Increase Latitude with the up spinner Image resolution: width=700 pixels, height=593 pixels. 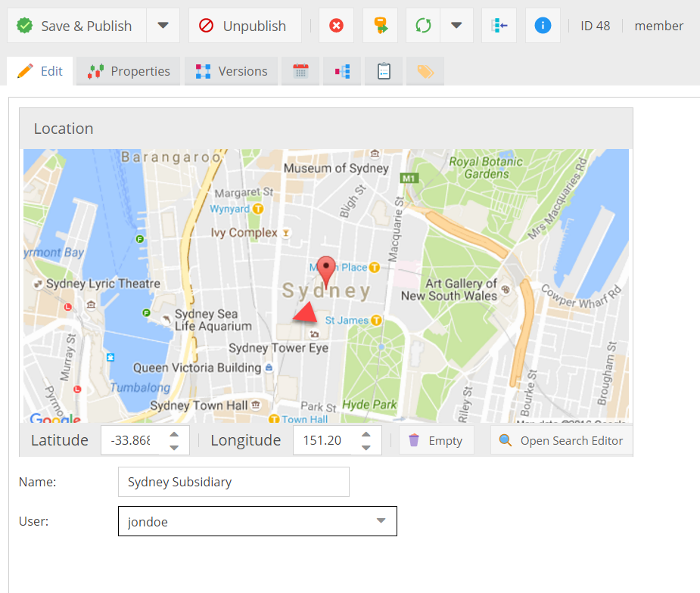pos(174,433)
